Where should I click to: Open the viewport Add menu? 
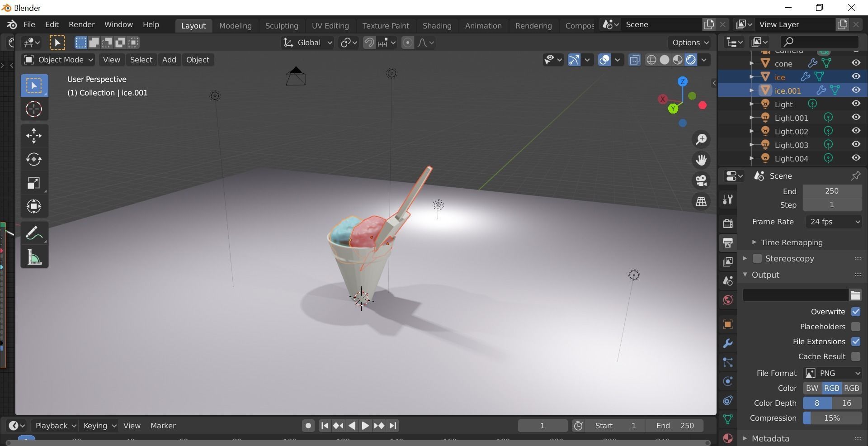tap(169, 60)
